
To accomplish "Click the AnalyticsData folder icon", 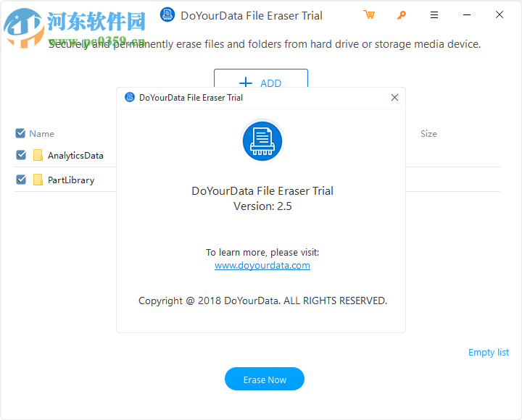I will 38,155.
